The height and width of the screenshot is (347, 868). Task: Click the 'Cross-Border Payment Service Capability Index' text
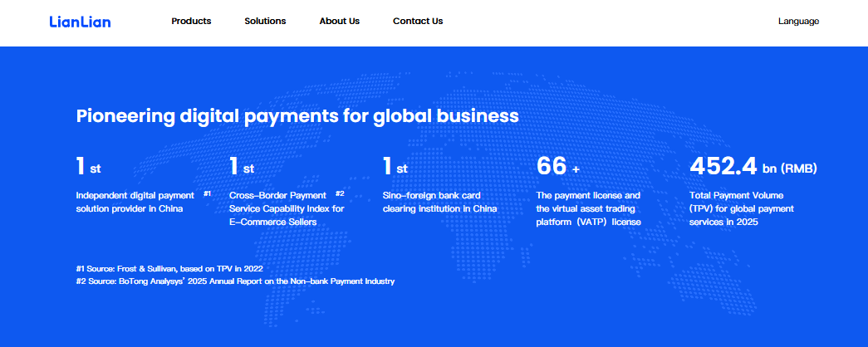tap(287, 208)
